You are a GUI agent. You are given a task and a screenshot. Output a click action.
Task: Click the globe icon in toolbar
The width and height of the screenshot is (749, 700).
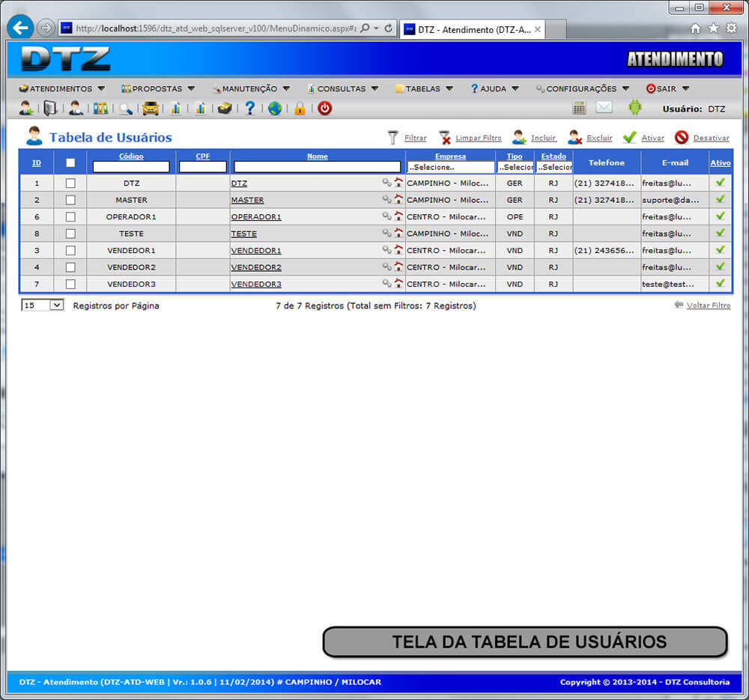click(275, 109)
